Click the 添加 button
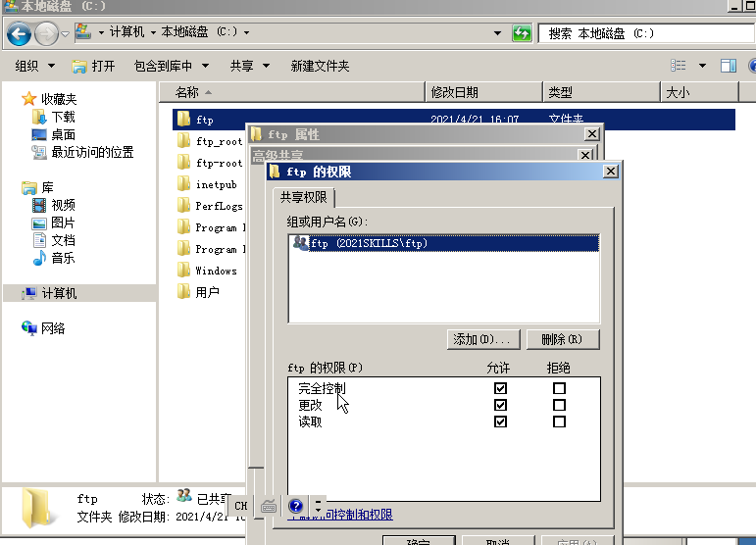The width and height of the screenshot is (756, 545). (481, 339)
